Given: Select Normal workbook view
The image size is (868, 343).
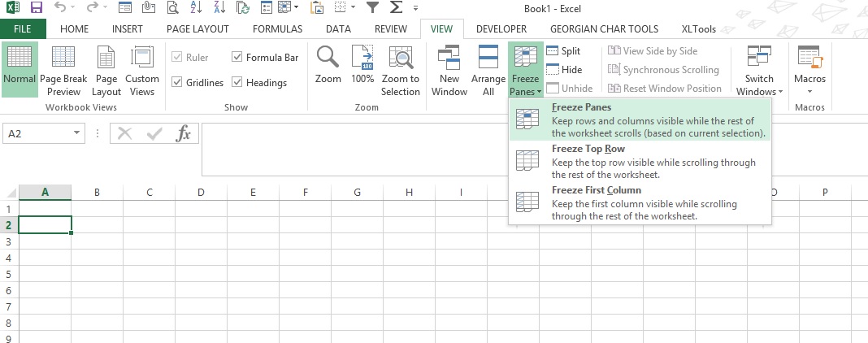Looking at the screenshot, I should point(20,69).
